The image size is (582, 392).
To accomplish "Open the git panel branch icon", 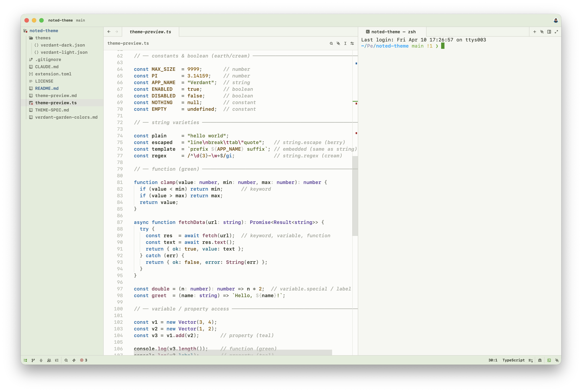I will [33, 360].
